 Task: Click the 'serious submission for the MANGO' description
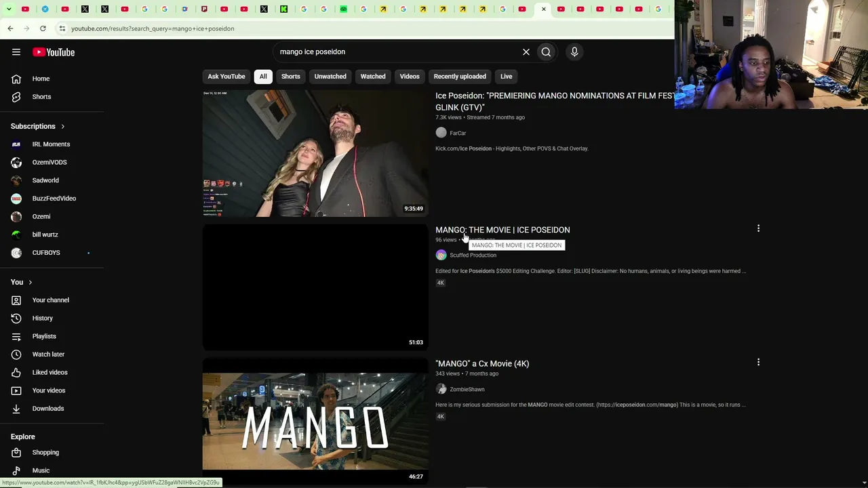click(x=591, y=405)
